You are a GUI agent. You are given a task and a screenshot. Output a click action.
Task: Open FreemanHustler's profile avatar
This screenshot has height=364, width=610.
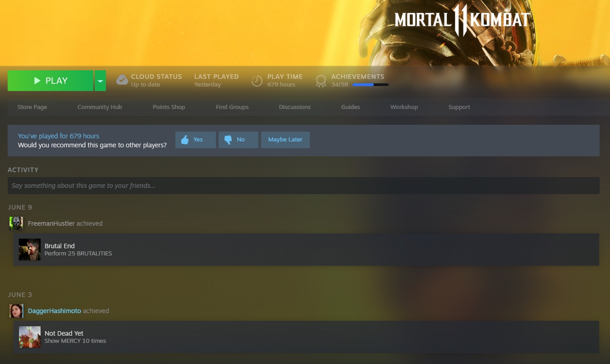pyautogui.click(x=16, y=223)
